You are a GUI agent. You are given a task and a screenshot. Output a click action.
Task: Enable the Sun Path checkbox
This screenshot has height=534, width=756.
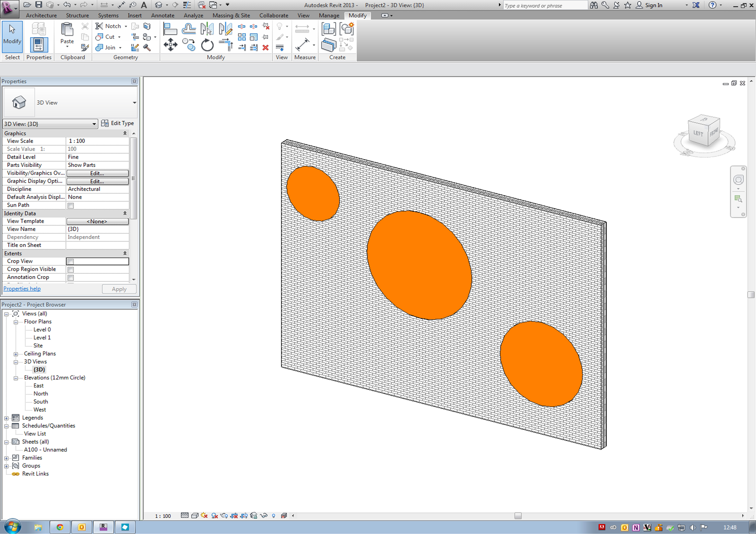(70, 206)
